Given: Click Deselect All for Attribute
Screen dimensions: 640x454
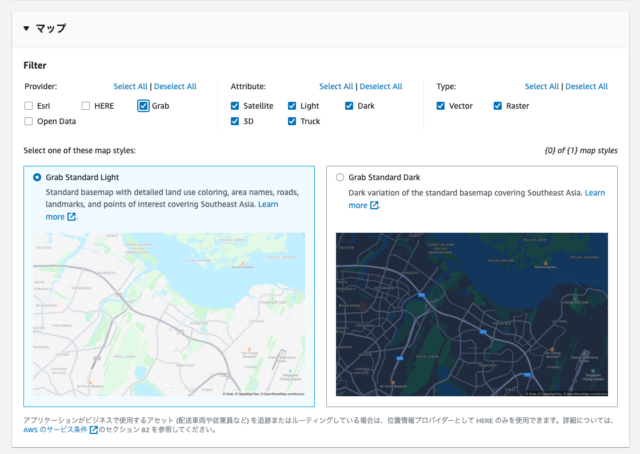Looking at the screenshot, I should pyautogui.click(x=381, y=87).
